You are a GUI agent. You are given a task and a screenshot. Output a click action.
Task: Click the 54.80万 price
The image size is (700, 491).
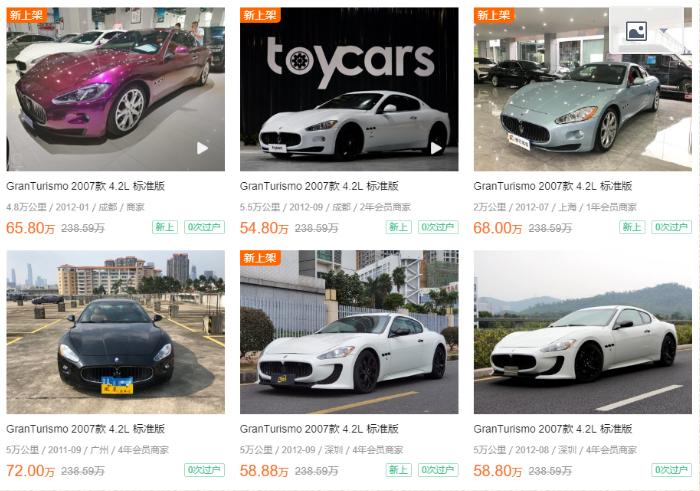pos(263,228)
